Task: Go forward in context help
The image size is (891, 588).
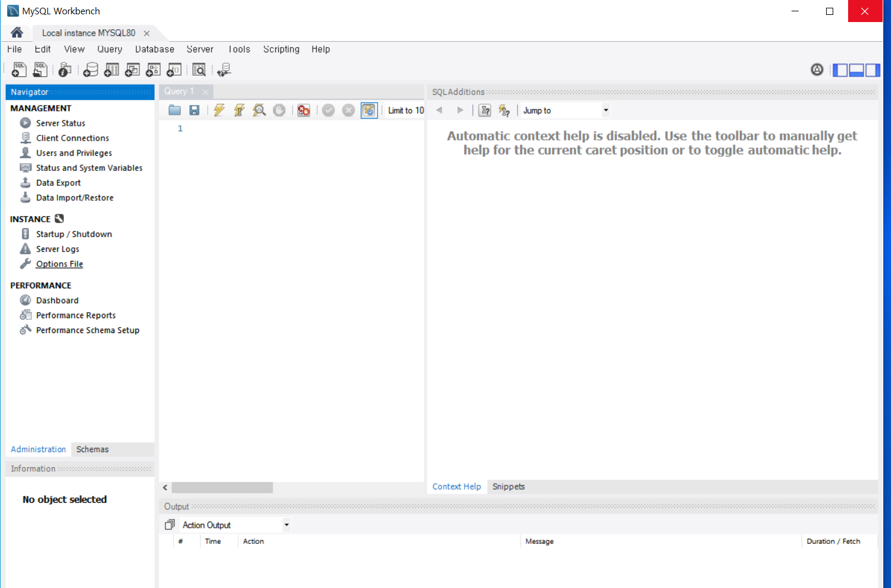Action: [460, 110]
